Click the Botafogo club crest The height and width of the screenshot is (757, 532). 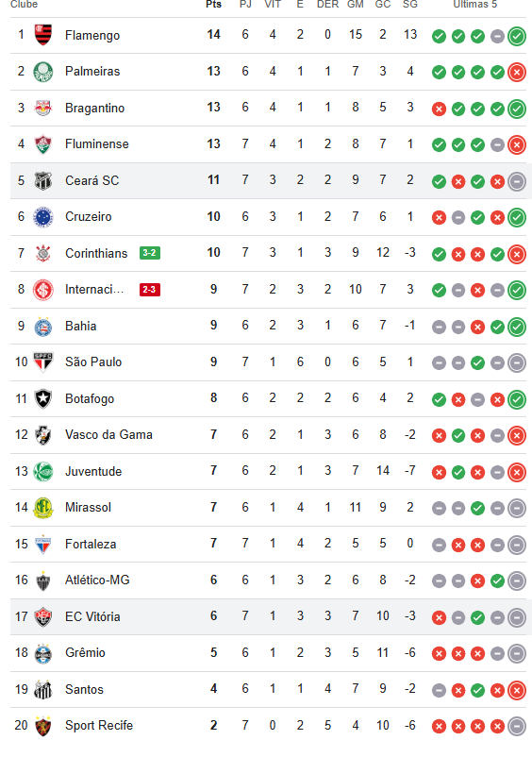point(43,398)
